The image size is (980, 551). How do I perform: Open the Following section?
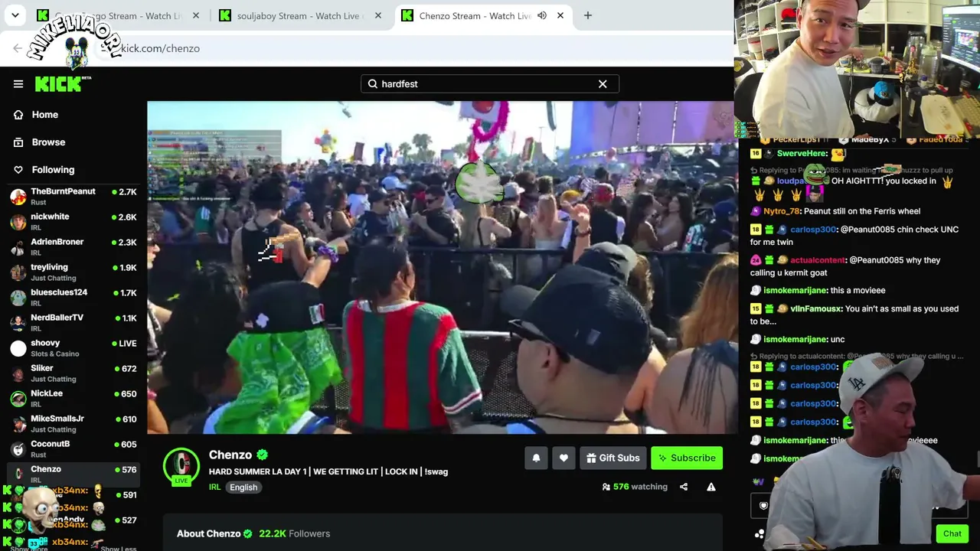pyautogui.click(x=53, y=170)
